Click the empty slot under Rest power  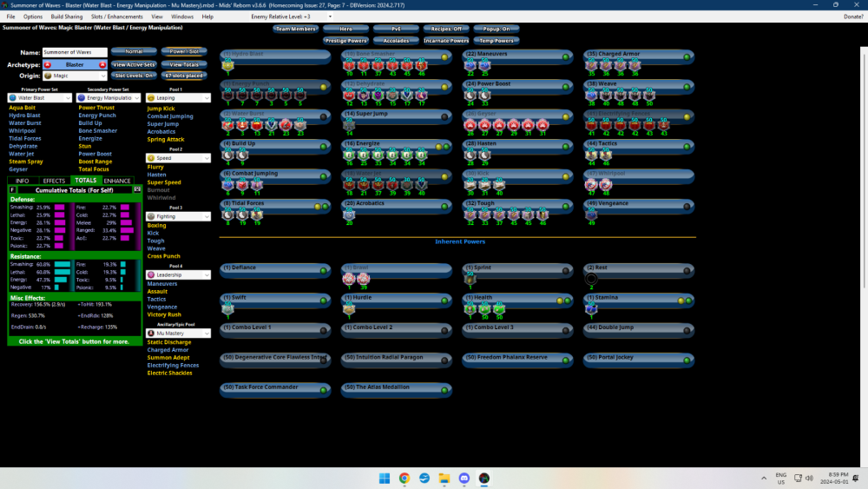[x=591, y=279]
